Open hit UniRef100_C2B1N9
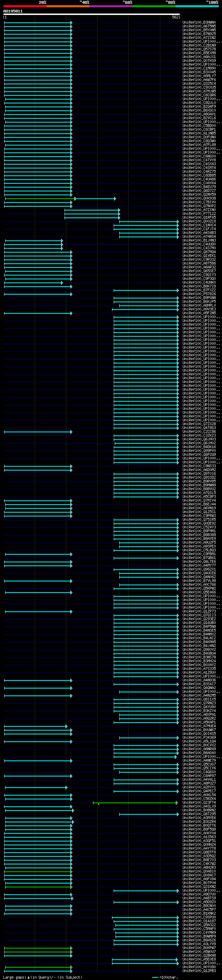The width and height of the screenshot is (222, 980). (199, 45)
